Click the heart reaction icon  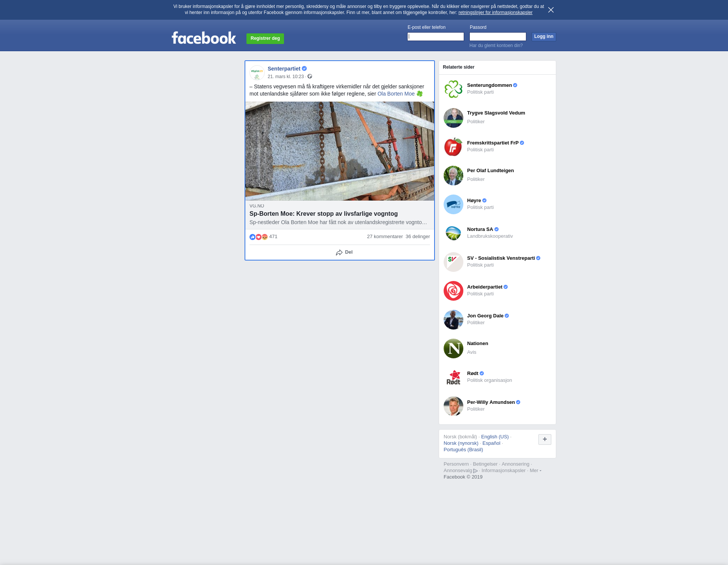click(x=259, y=237)
